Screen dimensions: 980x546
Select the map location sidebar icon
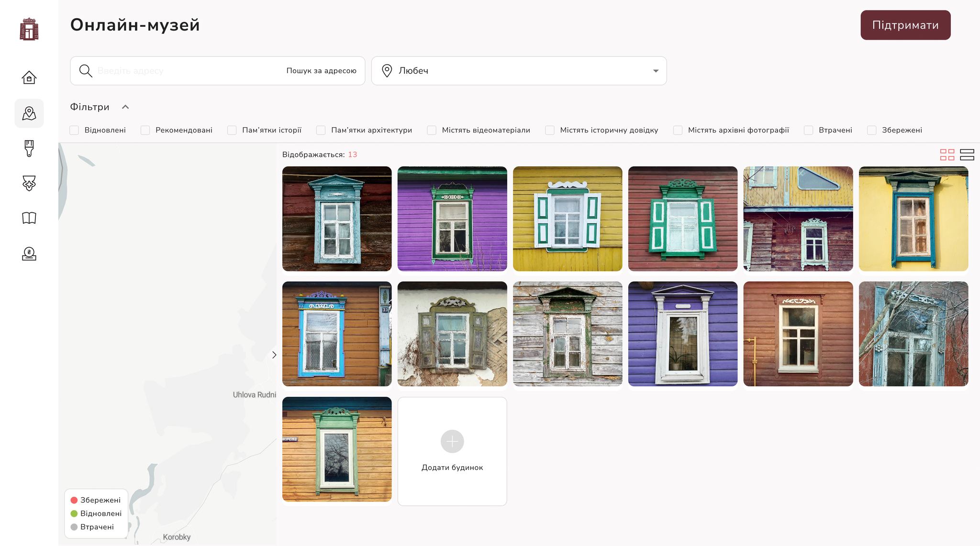click(x=29, y=113)
